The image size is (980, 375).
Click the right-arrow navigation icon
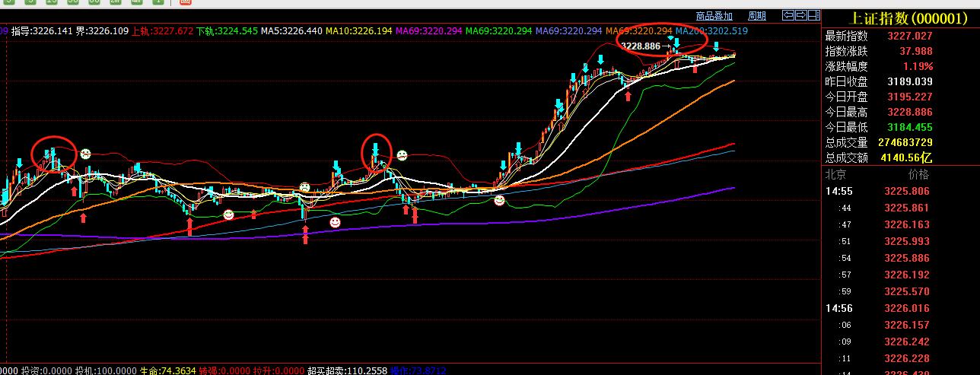[x=801, y=15]
